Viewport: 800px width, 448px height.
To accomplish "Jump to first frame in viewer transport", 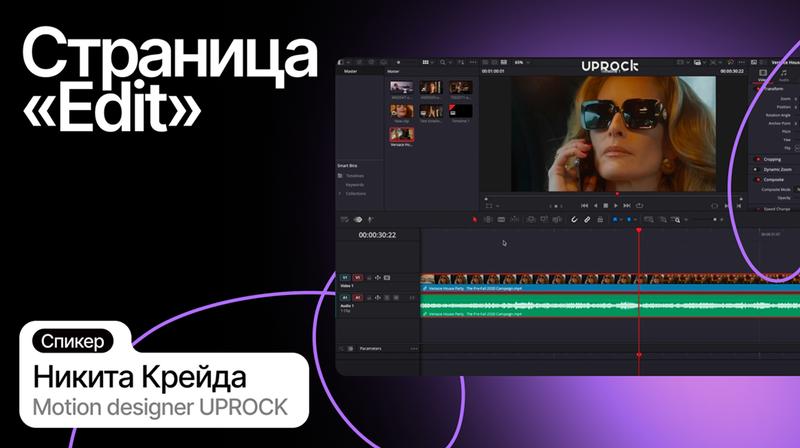I will coord(585,206).
